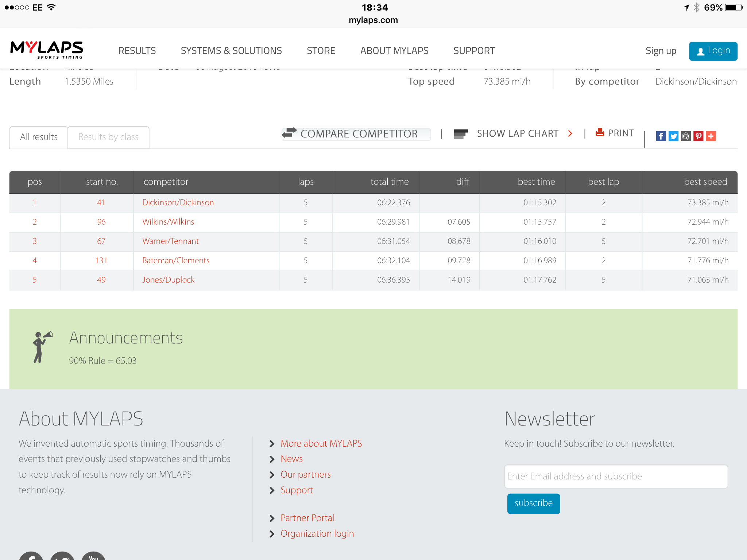747x560 pixels.
Task: Open more sharing options plus icon
Action: point(711,136)
